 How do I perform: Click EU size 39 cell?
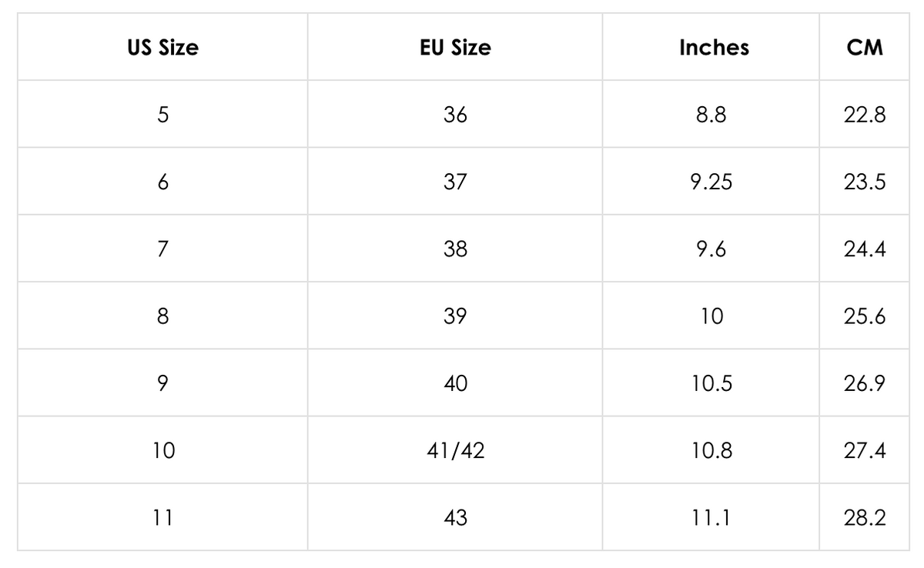pyautogui.click(x=455, y=316)
